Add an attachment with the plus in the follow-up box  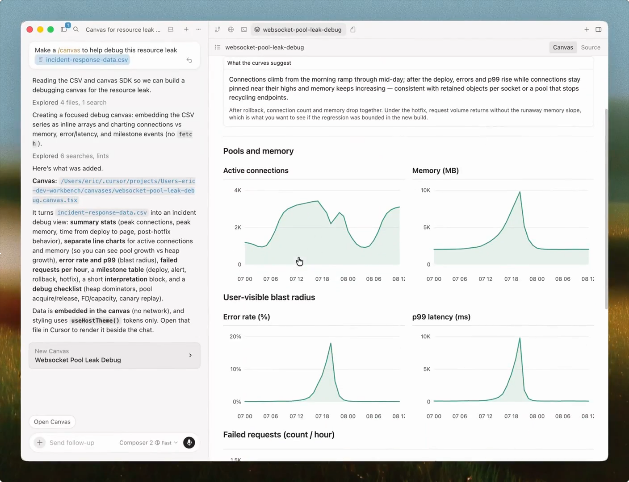40,442
